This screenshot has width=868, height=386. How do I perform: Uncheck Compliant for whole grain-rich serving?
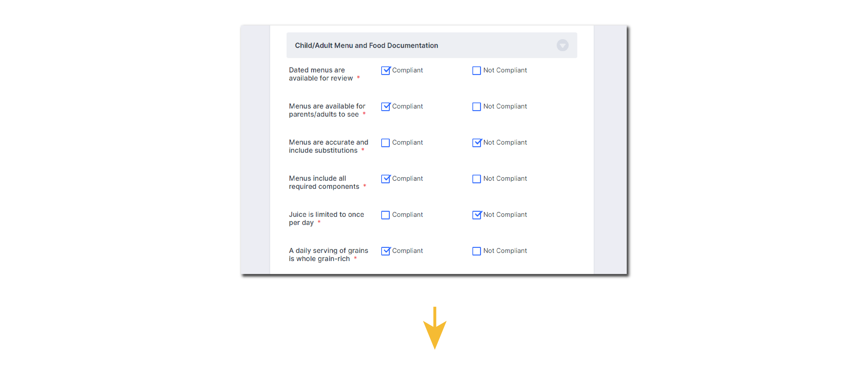pos(385,251)
